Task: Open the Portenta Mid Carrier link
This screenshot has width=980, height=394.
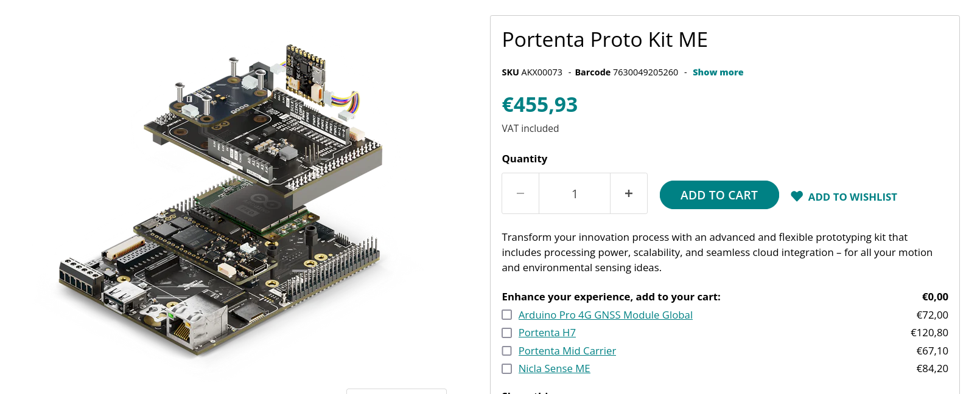Action: (567, 351)
